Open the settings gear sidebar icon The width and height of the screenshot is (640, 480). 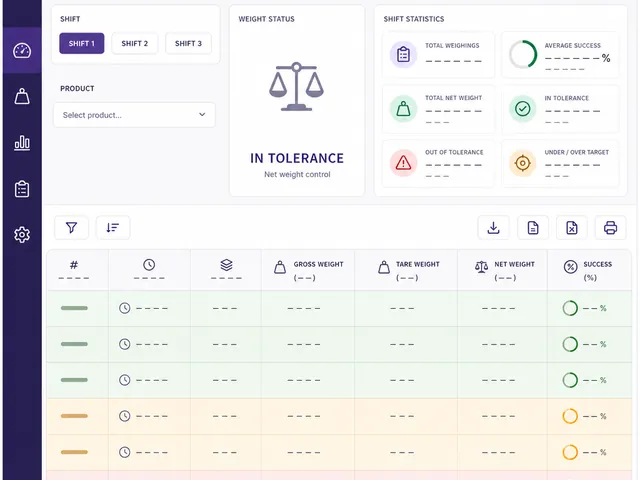click(22, 235)
